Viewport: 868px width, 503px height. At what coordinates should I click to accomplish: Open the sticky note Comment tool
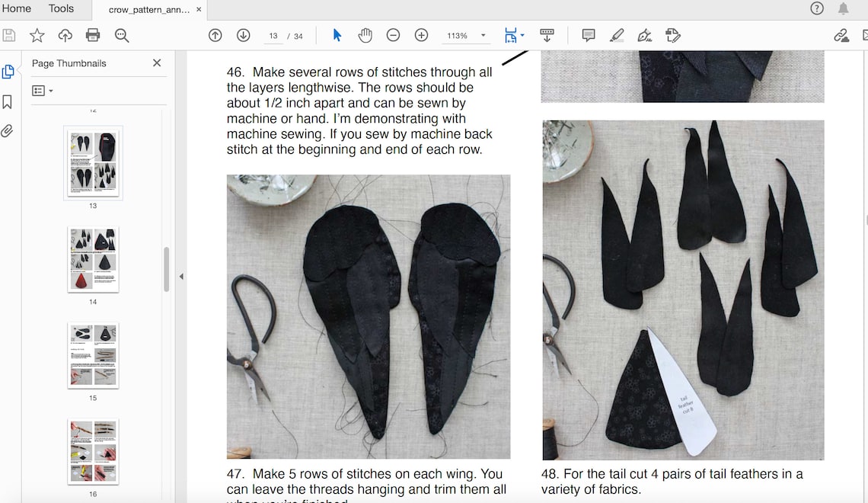pos(587,35)
